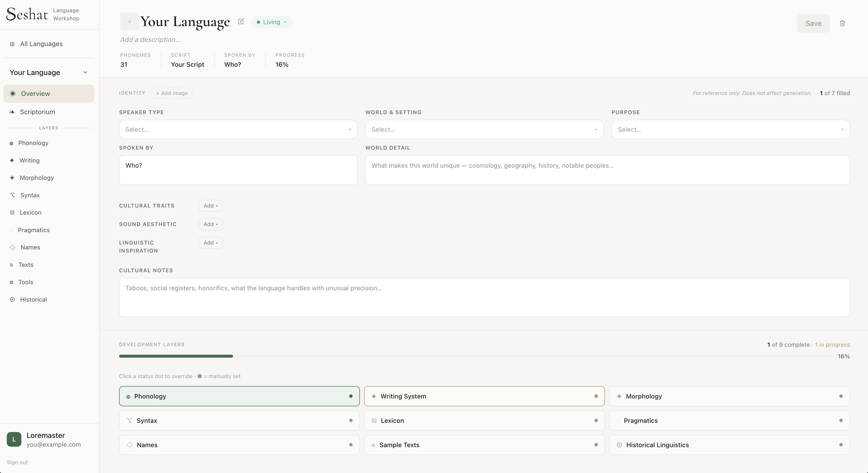Click the Spoken By text field
Viewport: 868px width, 473px height.
pos(238,170)
